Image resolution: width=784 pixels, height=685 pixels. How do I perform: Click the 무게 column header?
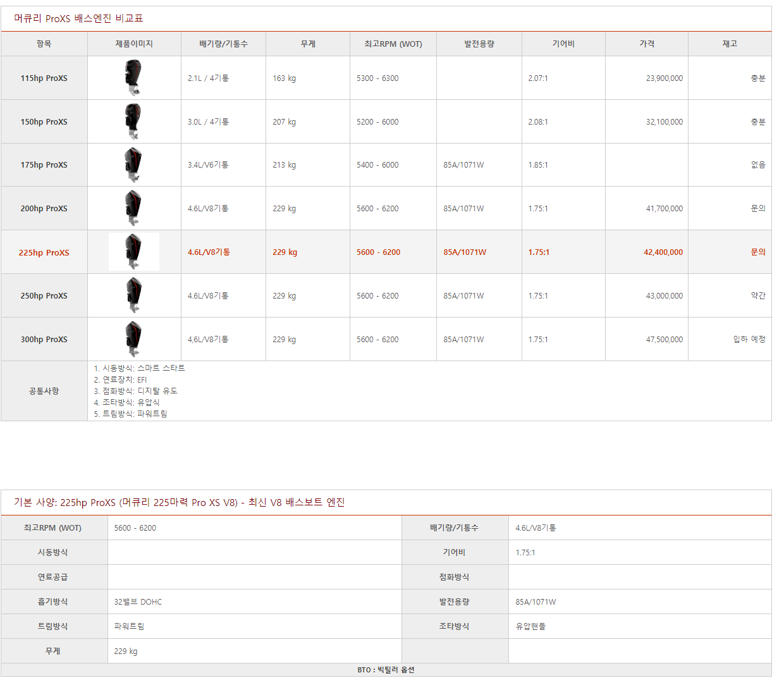coord(308,44)
